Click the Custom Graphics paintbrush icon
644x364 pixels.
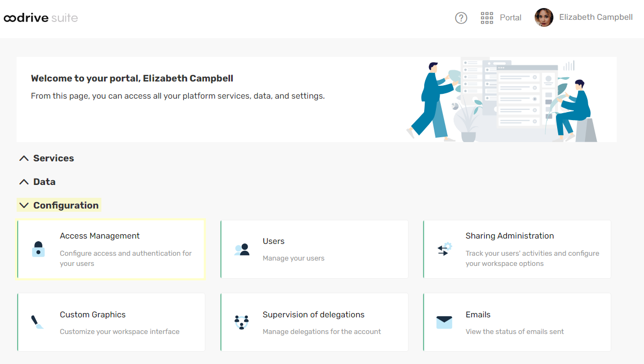pyautogui.click(x=38, y=322)
